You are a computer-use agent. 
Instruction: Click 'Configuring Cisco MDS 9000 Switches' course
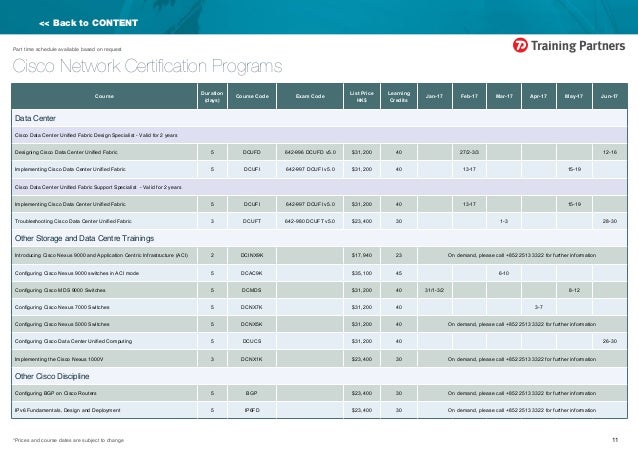[60, 290]
